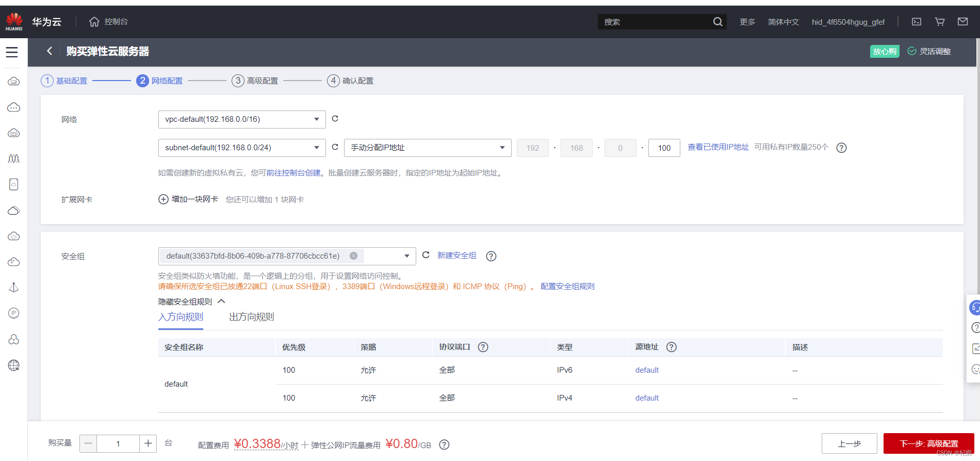This screenshot has width=980, height=461.
Task: Click the purchase quantity field
Action: tap(118, 443)
